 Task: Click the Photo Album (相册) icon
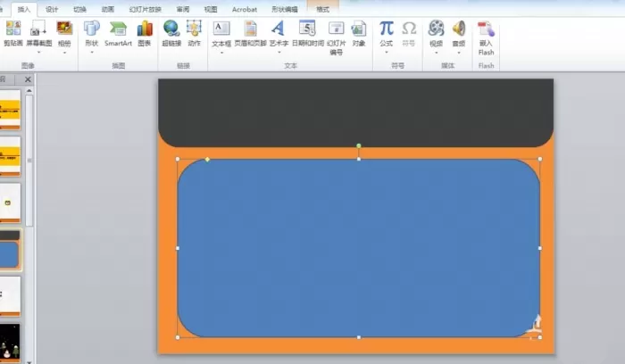coord(64,29)
